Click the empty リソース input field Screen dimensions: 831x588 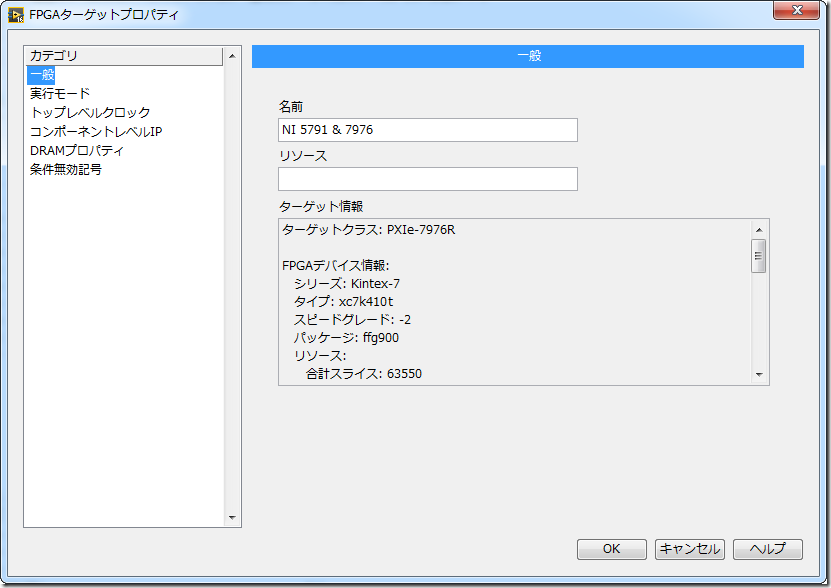[428, 179]
